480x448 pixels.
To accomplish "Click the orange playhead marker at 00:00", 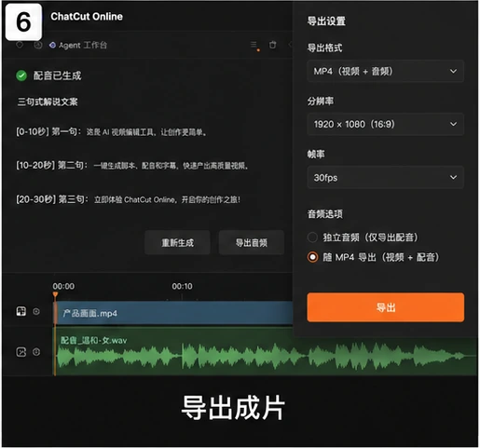I will click(55, 294).
